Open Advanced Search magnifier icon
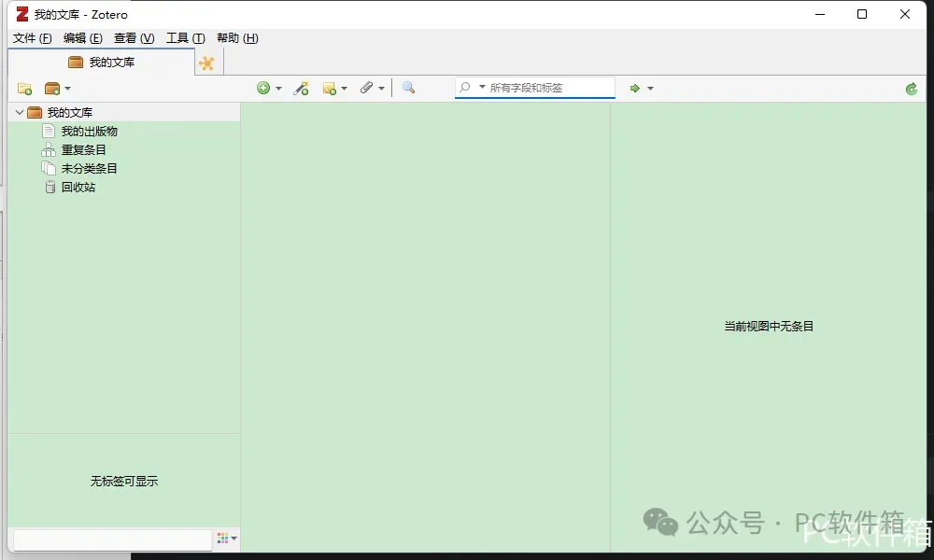934x560 pixels. point(409,88)
